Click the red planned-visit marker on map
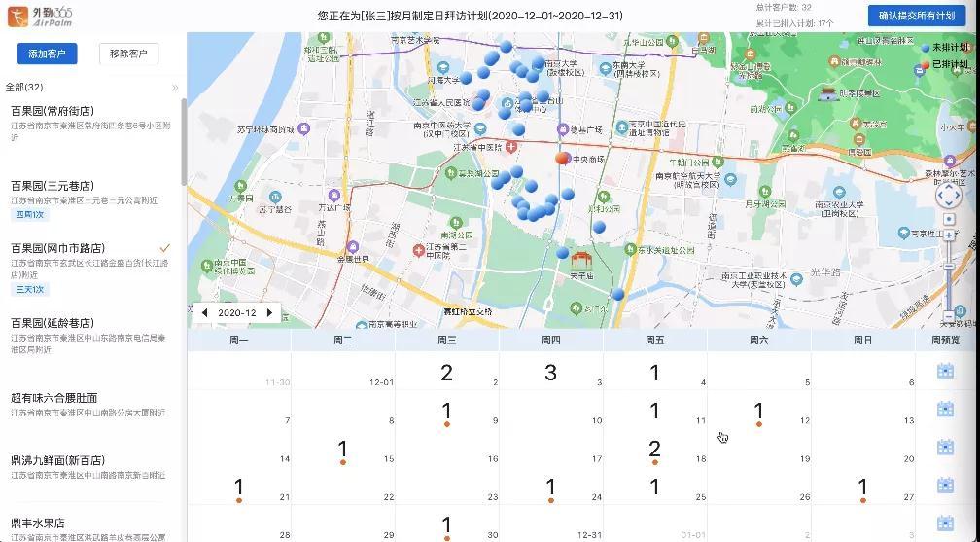The width and height of the screenshot is (980, 542). tap(562, 158)
